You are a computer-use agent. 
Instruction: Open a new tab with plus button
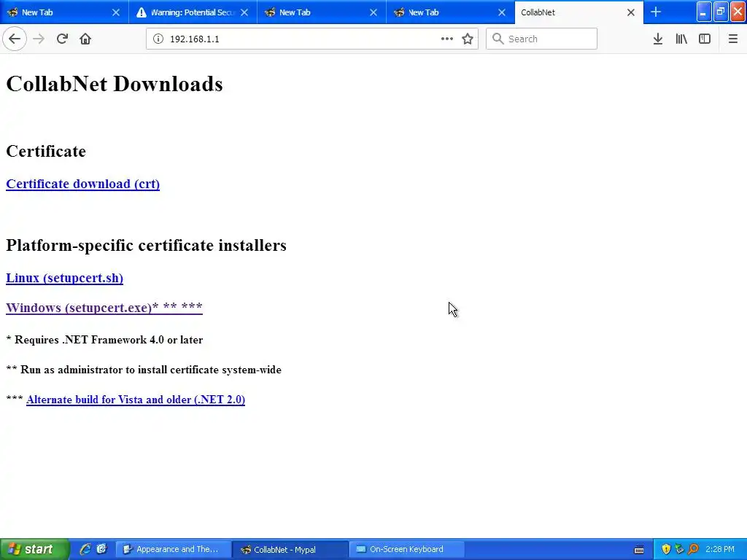pyautogui.click(x=656, y=12)
